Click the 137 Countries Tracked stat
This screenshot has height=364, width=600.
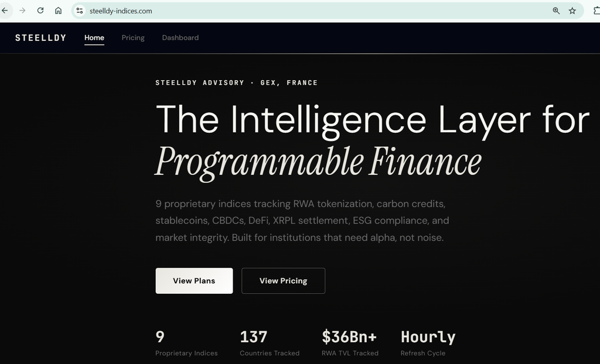[x=270, y=343]
